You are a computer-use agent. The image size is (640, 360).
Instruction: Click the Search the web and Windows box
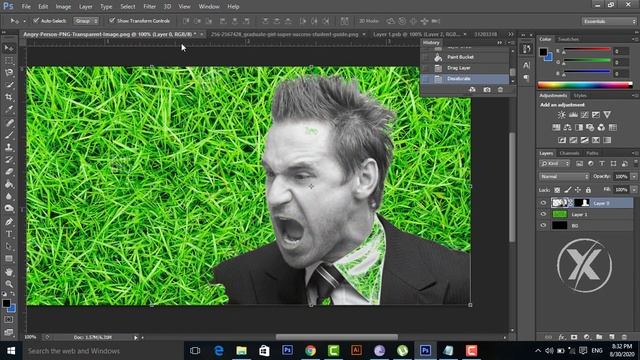pos(102,351)
